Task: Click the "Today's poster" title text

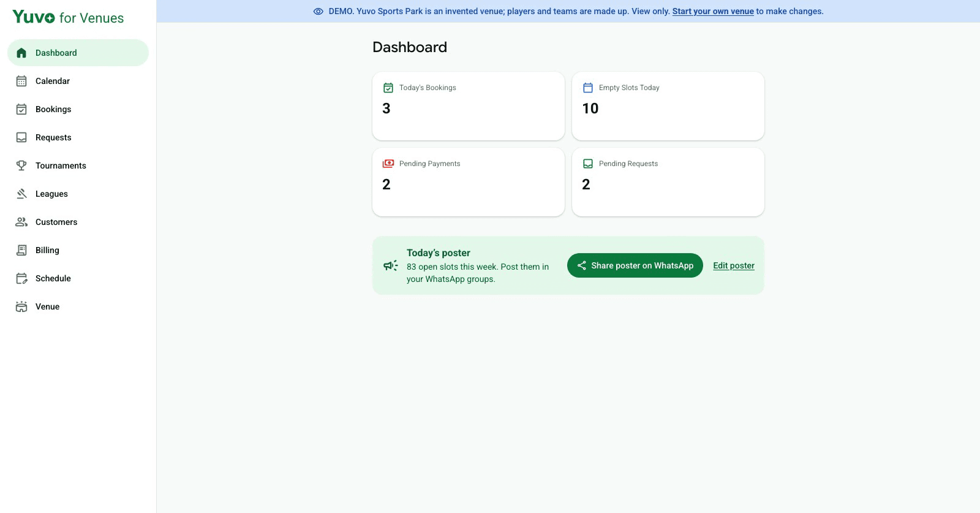Action: (x=439, y=253)
